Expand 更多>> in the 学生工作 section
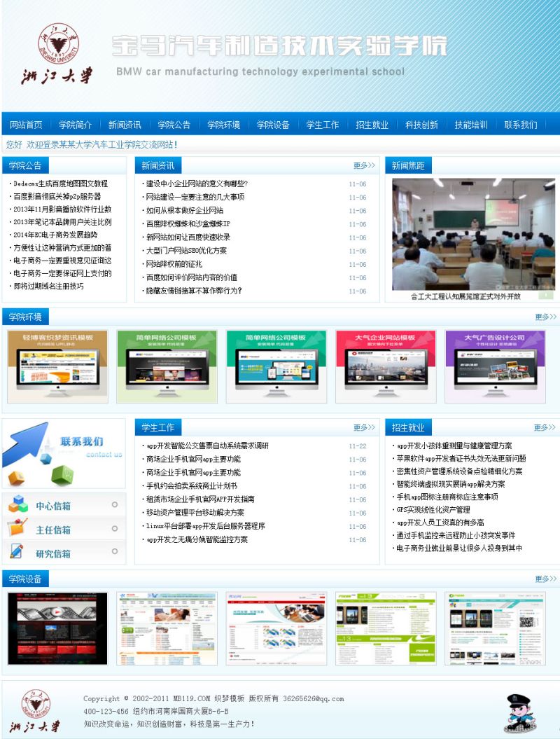This screenshot has height=739, width=560. (x=364, y=427)
